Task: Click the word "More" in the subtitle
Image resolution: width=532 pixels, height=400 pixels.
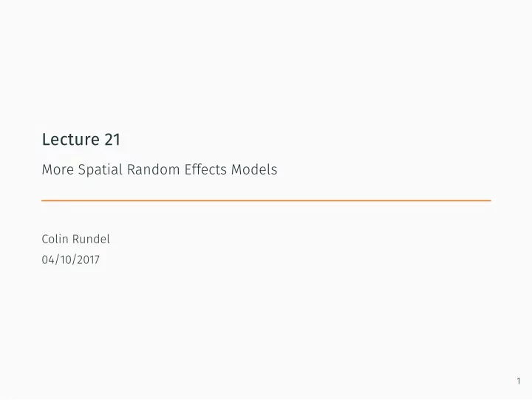Action: point(58,169)
